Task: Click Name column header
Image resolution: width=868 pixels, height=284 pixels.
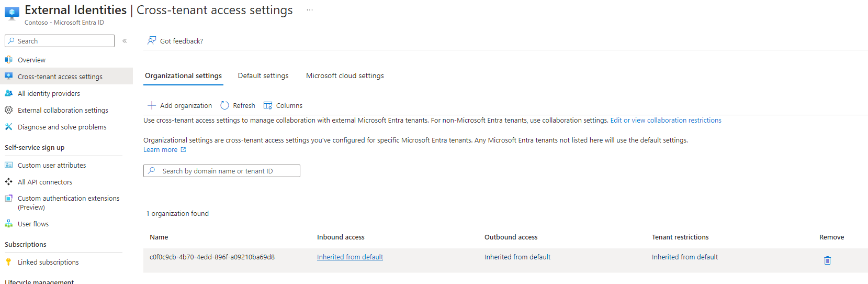Action: 159,237
